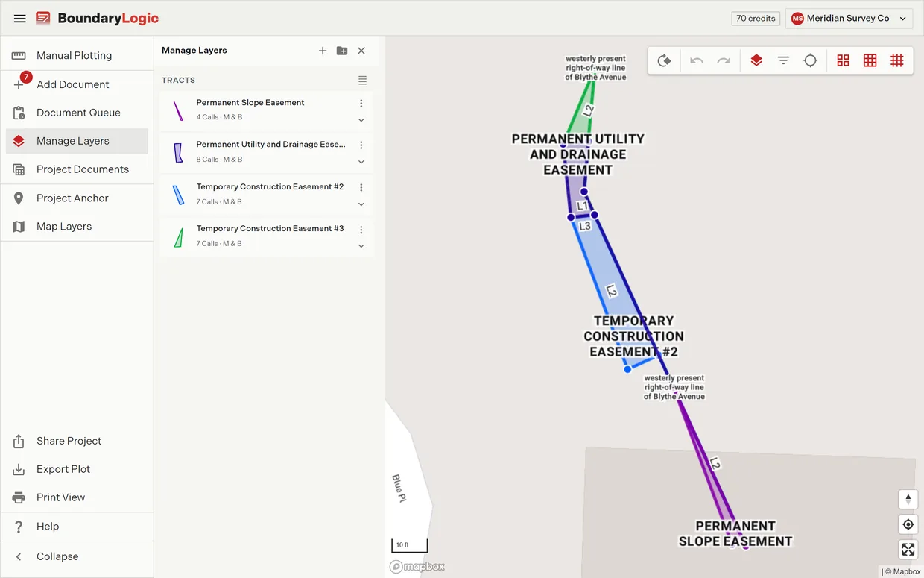This screenshot has width=924, height=578.
Task: Open Project Documents from sidebar
Action: [x=77, y=169]
